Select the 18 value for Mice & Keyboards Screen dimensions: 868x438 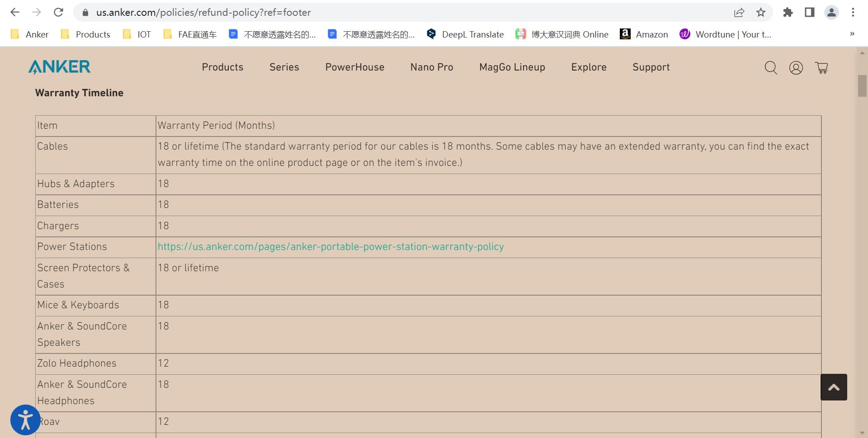[x=163, y=305]
